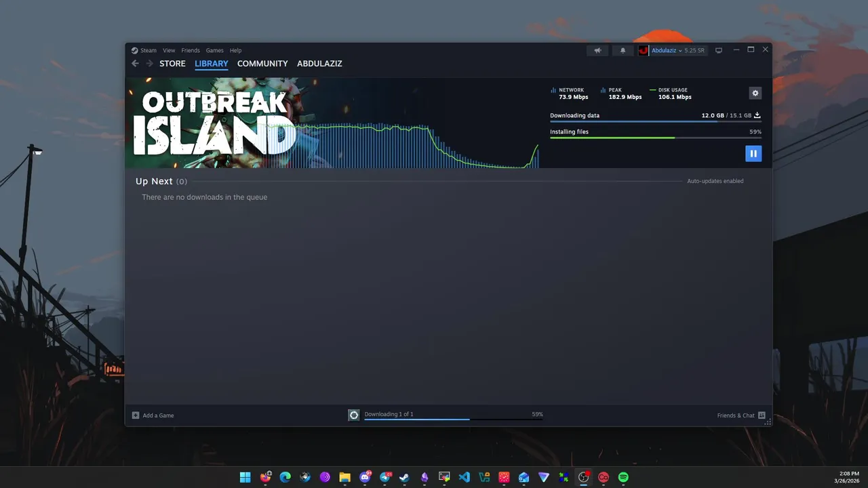
Task: Click the download arrow icon beside 15.1 GB
Action: 757,115
